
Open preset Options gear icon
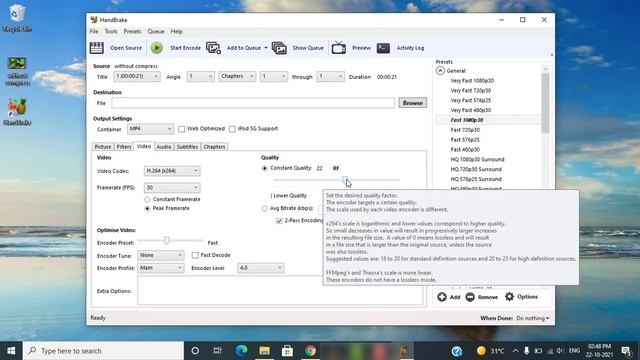pos(509,297)
